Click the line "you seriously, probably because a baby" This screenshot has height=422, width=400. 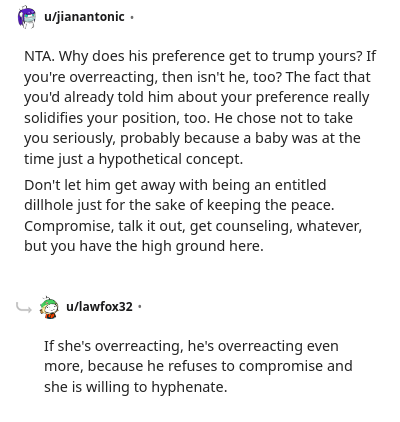pyautogui.click(x=192, y=138)
